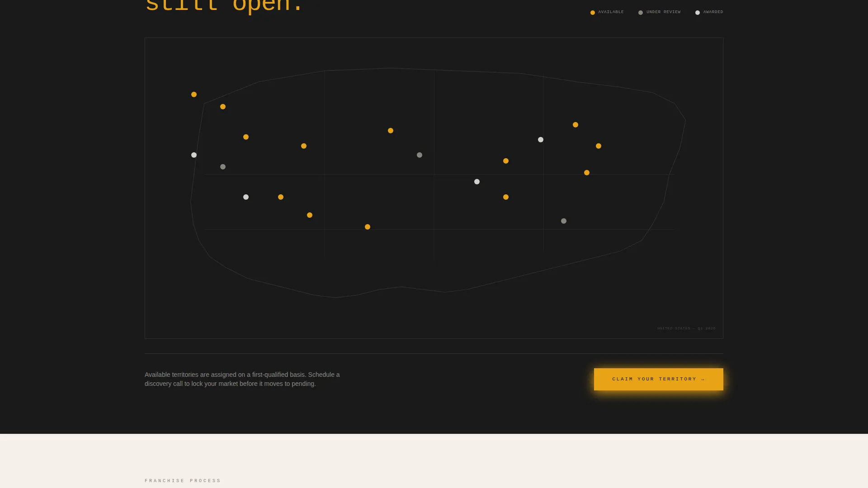Image resolution: width=868 pixels, height=488 pixels.
Task: Click the Available legend label
Action: click(x=611, y=12)
